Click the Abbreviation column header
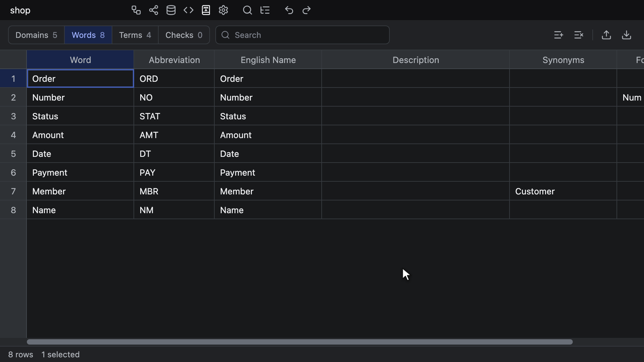 click(x=174, y=60)
